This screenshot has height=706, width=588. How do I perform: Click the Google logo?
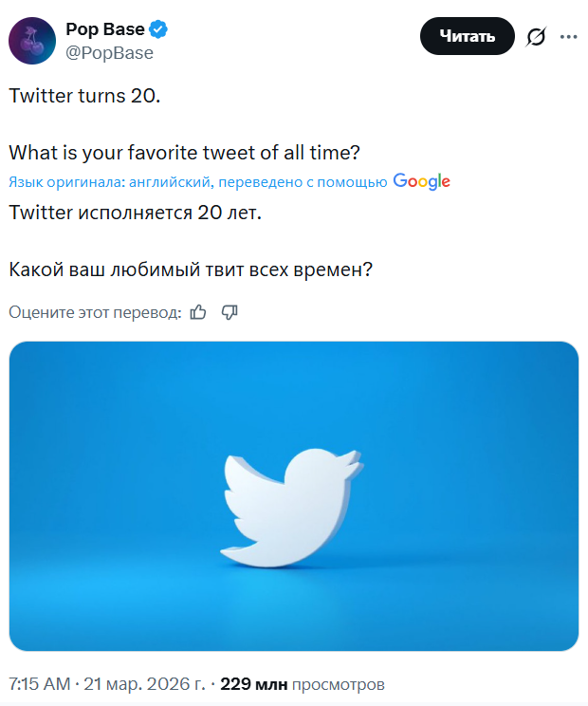tap(421, 181)
